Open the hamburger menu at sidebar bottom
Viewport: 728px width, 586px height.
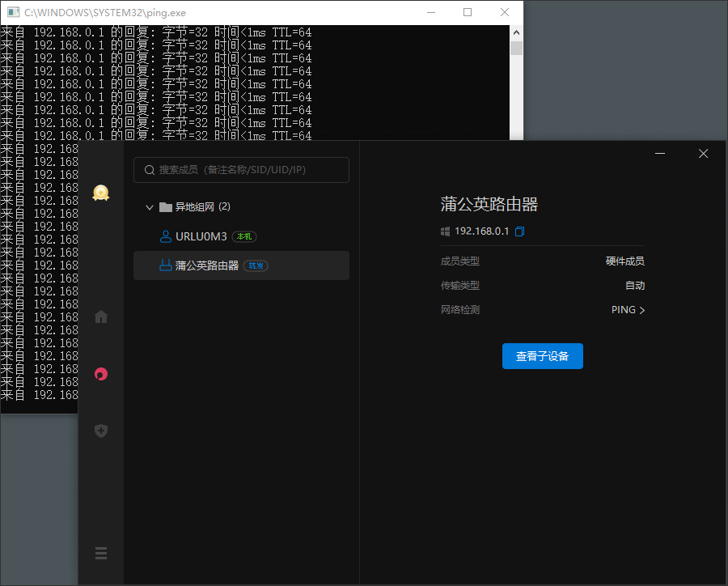[101, 554]
